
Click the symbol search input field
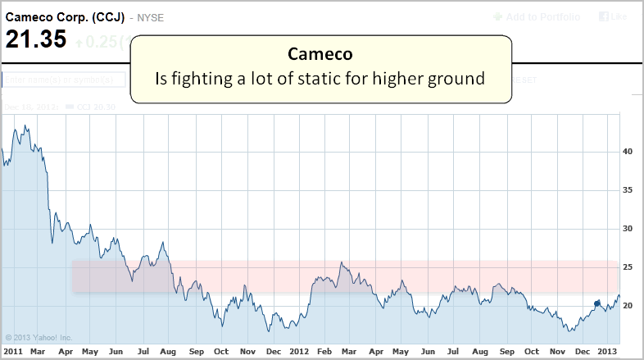point(64,80)
